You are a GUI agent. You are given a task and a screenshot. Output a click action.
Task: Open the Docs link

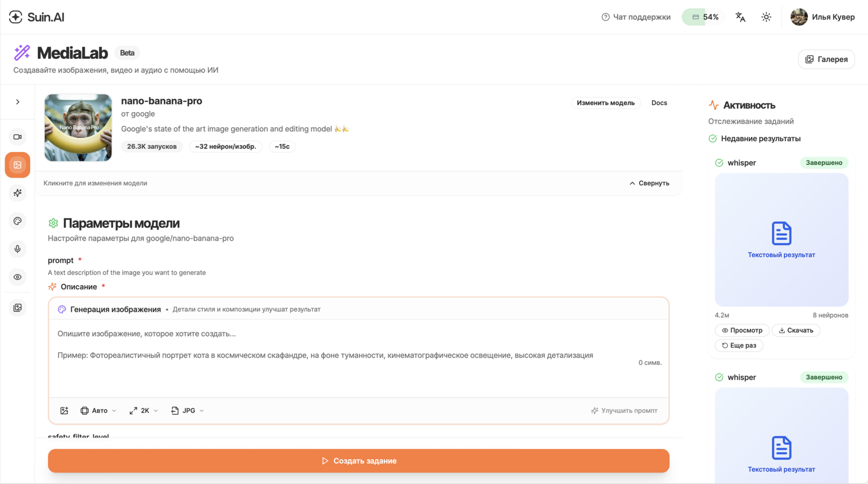pos(659,103)
